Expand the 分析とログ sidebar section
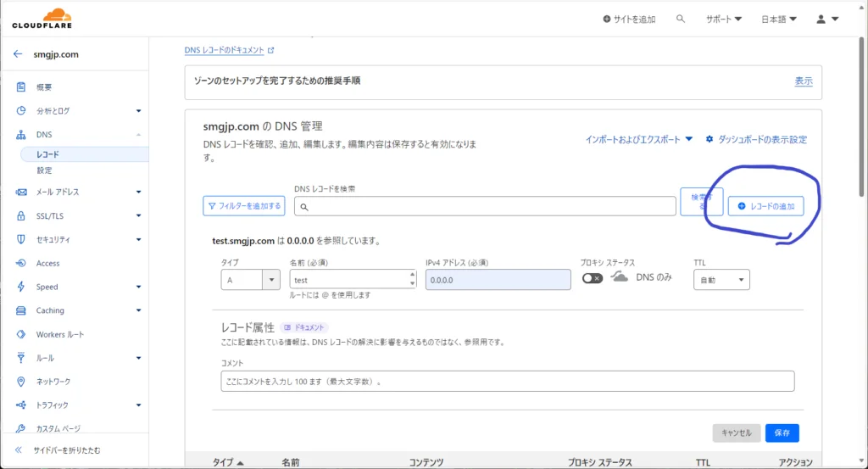Image resolution: width=868 pixels, height=469 pixels. point(138,111)
